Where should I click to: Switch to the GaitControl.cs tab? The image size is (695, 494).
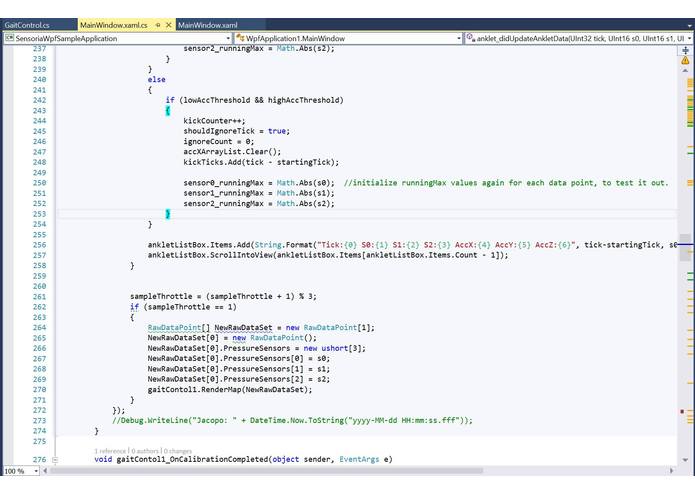click(x=27, y=25)
